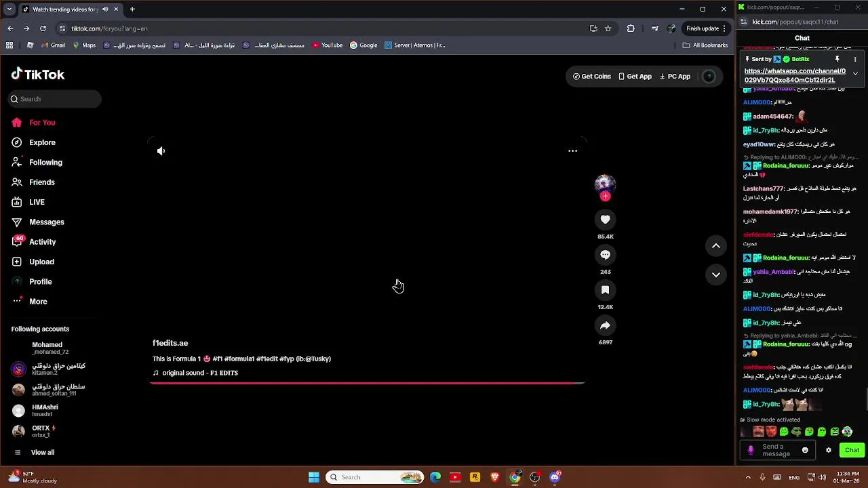868x488 pixels.
Task: Open Kick chat settings gear
Action: 828,450
